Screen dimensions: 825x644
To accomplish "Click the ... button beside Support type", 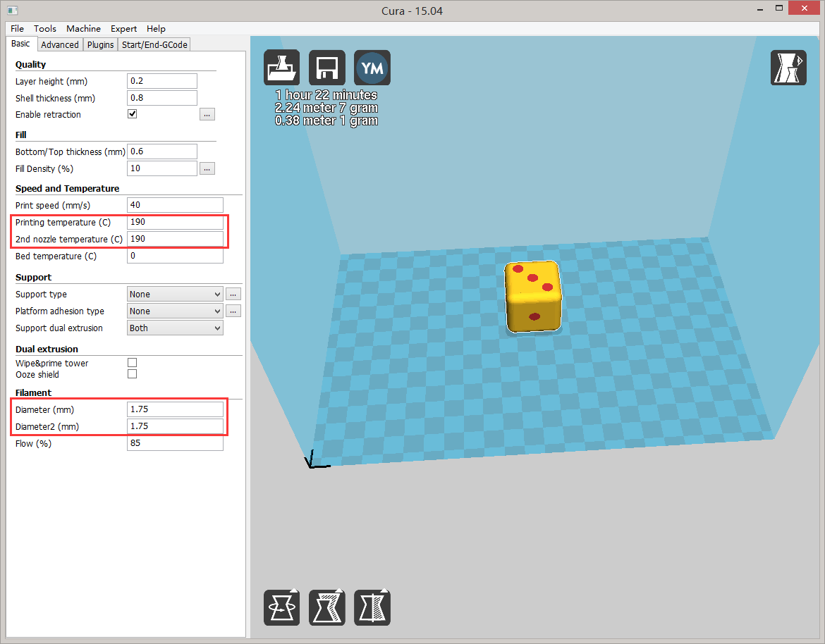I will [x=233, y=293].
